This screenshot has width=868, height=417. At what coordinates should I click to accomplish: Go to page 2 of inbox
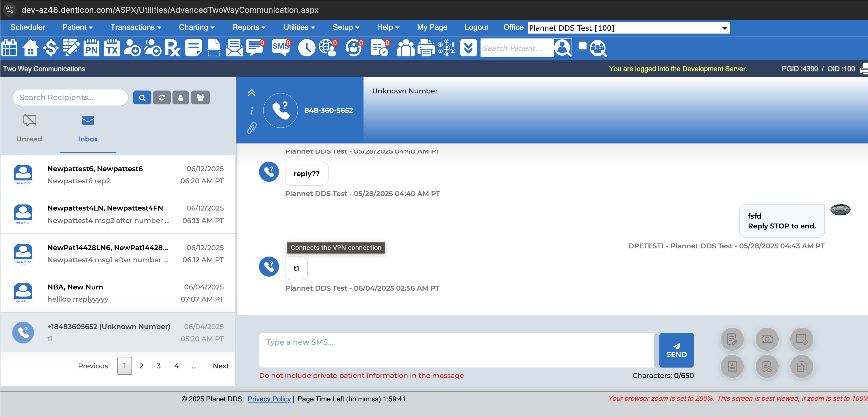(141, 366)
